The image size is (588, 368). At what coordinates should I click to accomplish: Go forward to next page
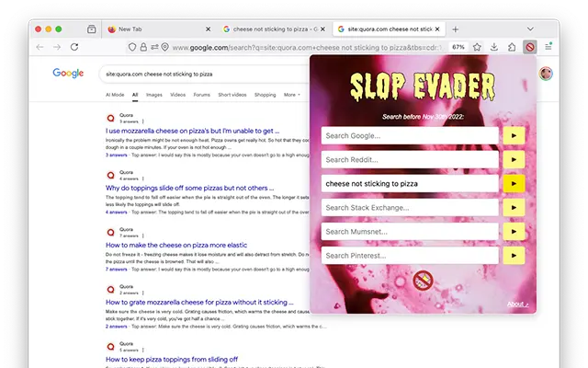[57, 47]
